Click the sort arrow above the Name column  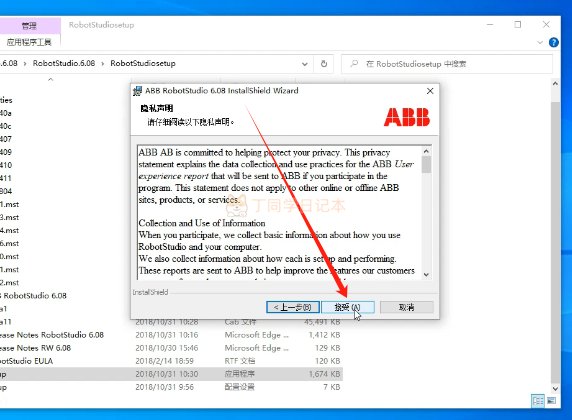pyautogui.click(x=51, y=79)
